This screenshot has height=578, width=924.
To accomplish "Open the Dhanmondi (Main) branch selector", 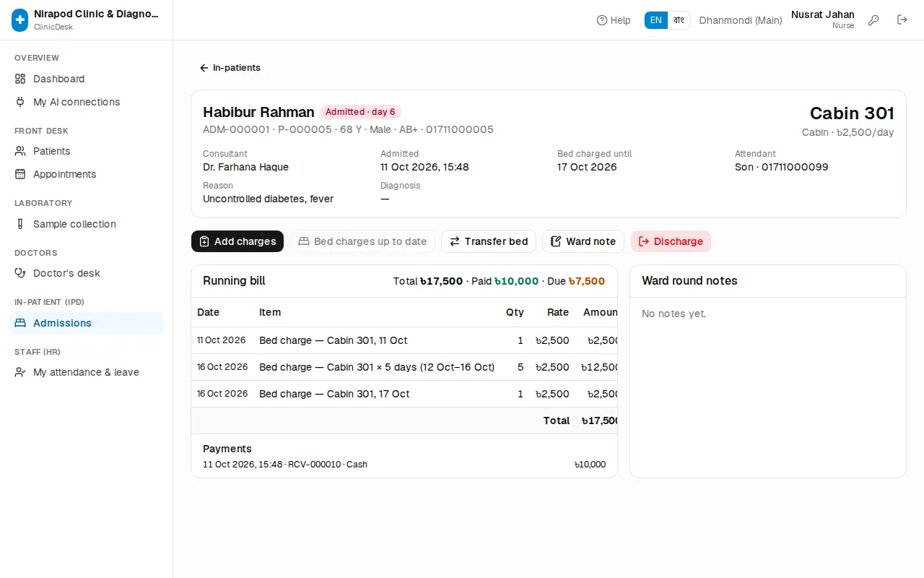I will 741,20.
